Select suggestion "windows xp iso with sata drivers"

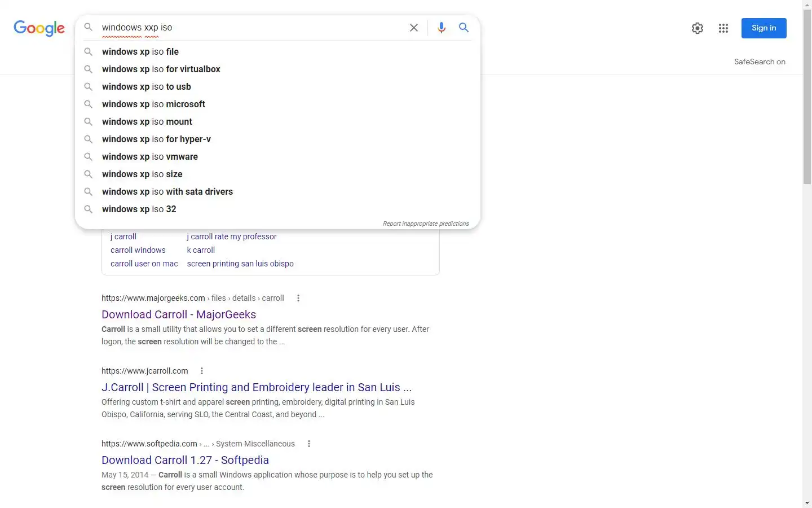click(x=277, y=191)
